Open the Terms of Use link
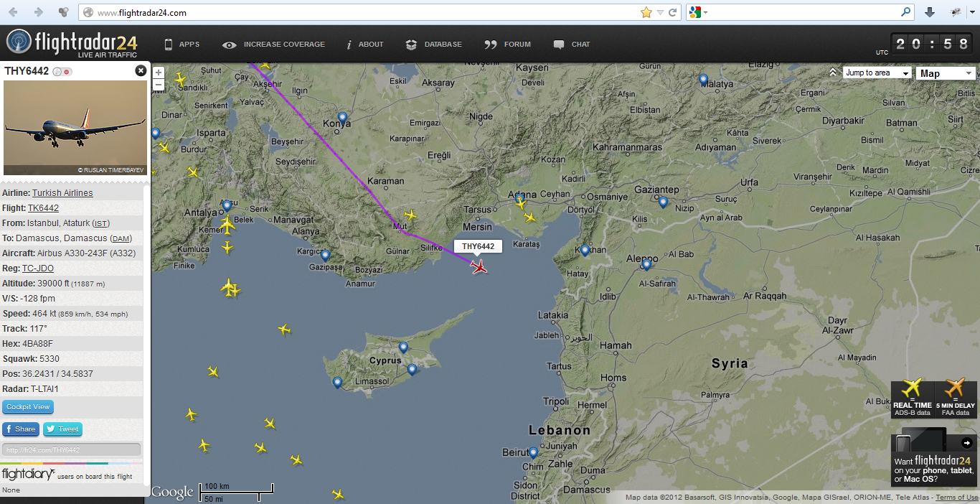The height and width of the screenshot is (504, 980). (956, 498)
